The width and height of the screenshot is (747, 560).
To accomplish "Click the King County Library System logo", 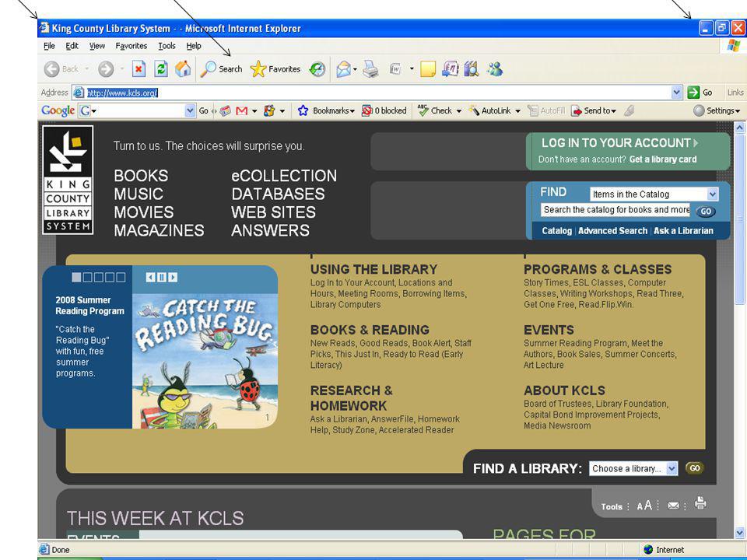I will pyautogui.click(x=68, y=180).
